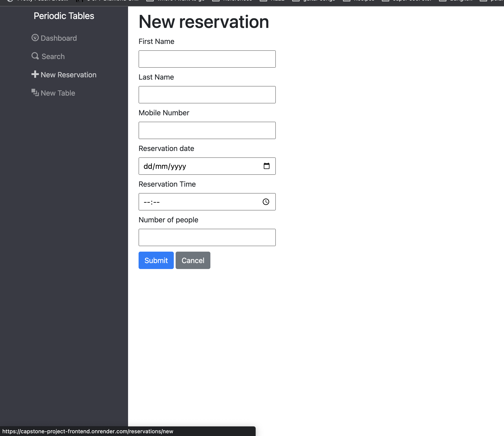Click the Number of people field
This screenshot has height=436, width=504.
[x=207, y=237]
